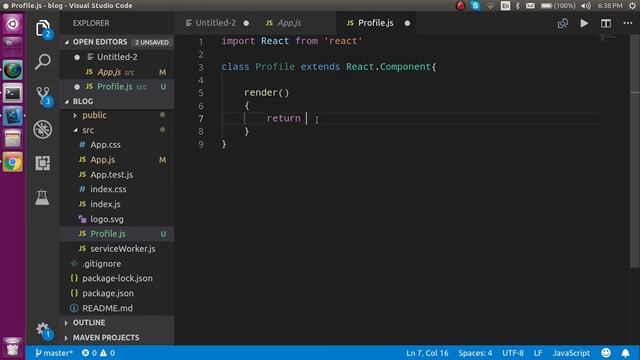Open the battery indicator in top panel
The height and width of the screenshot is (360, 640).
[x=558, y=6]
